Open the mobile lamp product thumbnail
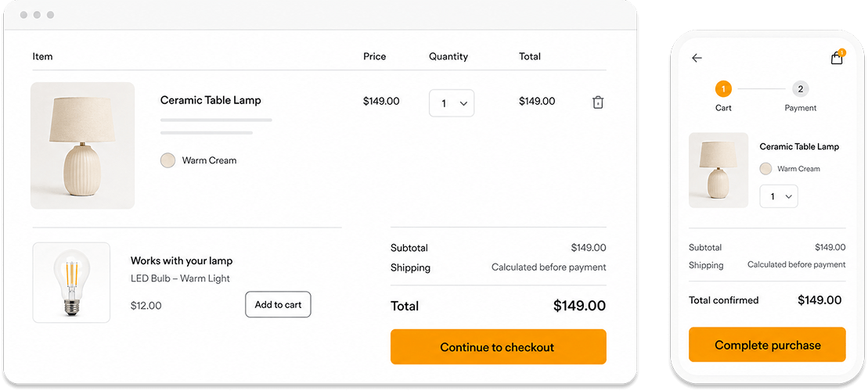 click(x=719, y=170)
